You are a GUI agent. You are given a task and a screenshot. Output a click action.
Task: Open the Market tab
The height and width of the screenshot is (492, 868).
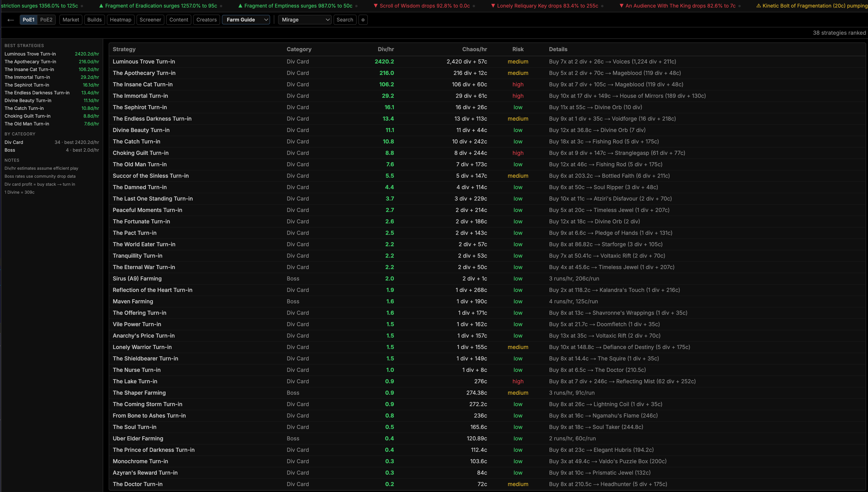click(x=71, y=20)
